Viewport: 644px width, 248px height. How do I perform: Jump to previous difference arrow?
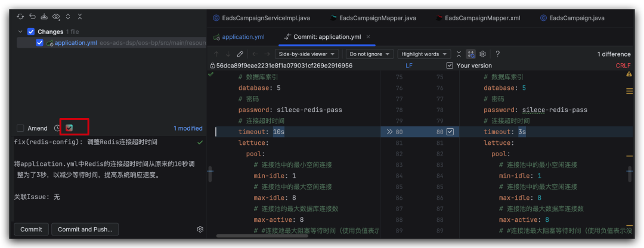pyautogui.click(x=216, y=54)
